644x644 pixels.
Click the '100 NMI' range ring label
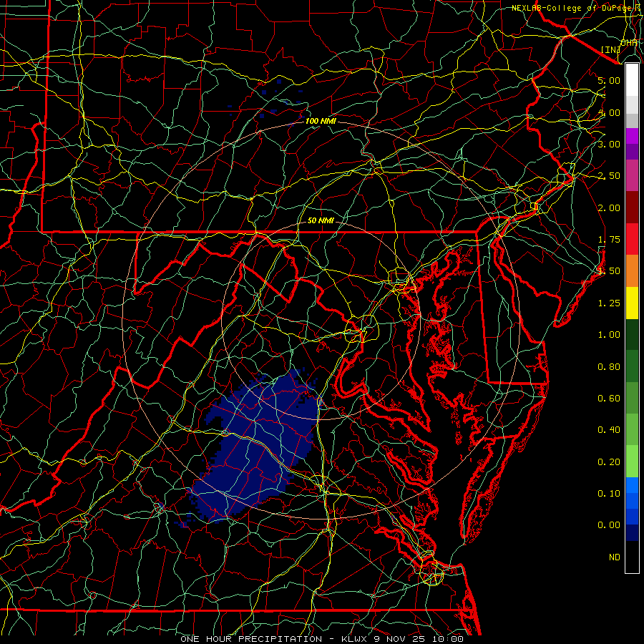point(321,121)
